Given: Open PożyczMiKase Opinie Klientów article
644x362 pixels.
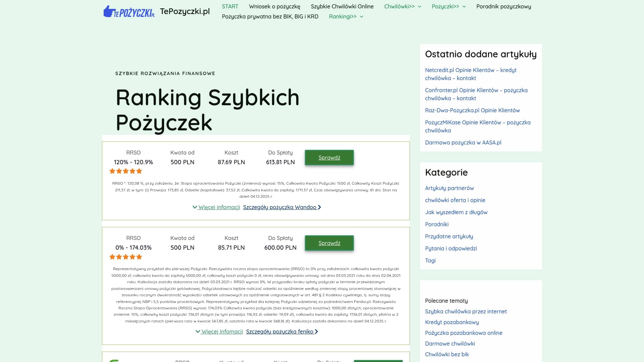Looking at the screenshot, I should click(x=478, y=126).
